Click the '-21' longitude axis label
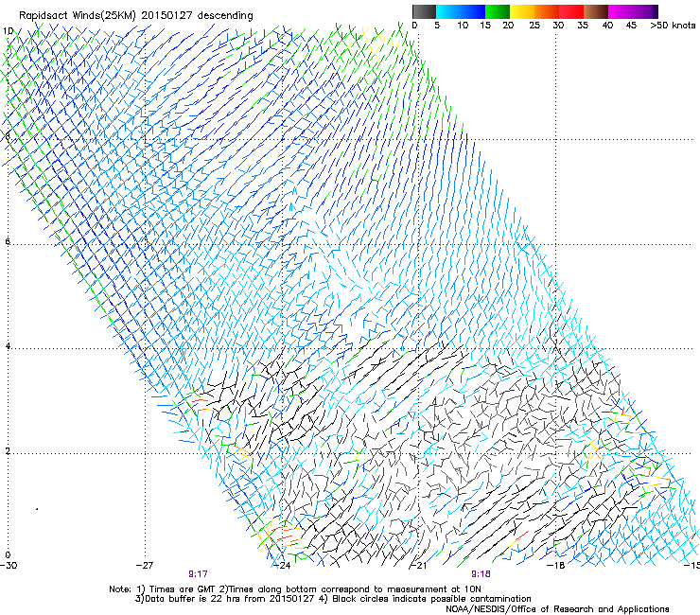 (418, 566)
